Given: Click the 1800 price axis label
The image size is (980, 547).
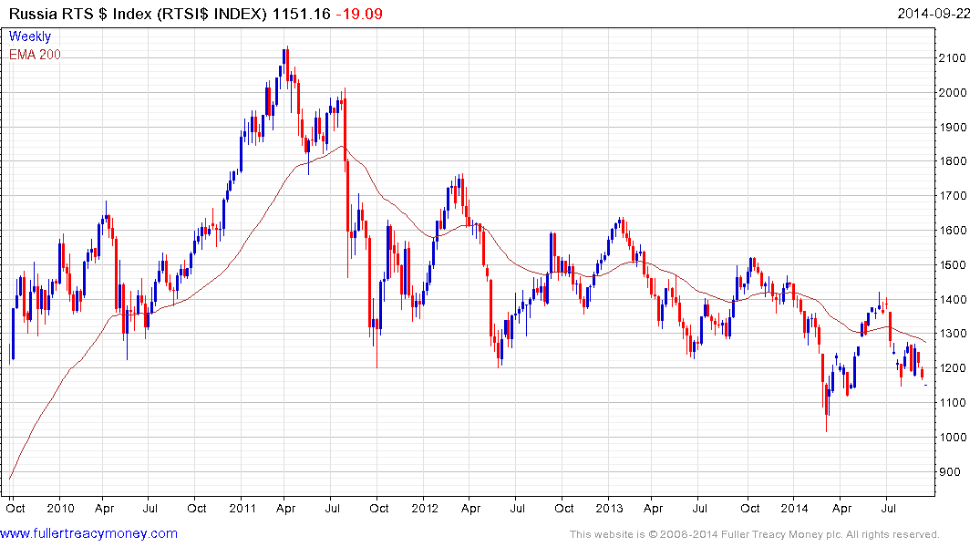Looking at the screenshot, I should click(953, 161).
